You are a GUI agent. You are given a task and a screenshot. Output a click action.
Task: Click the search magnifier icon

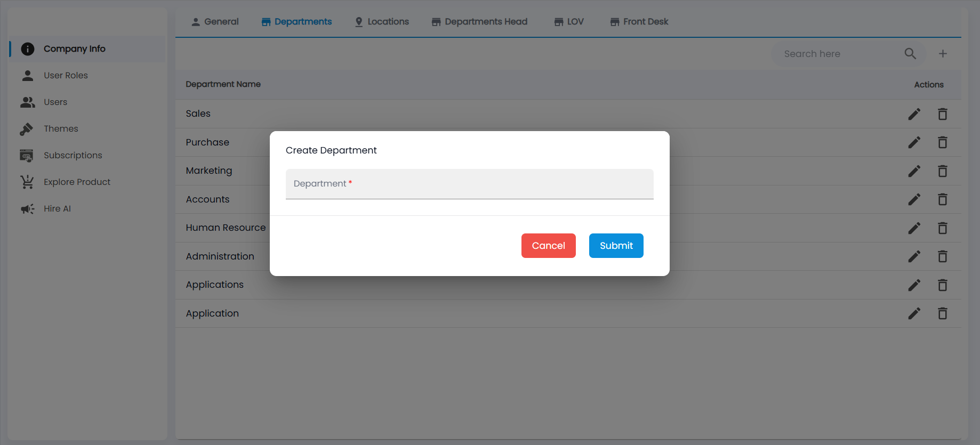[x=910, y=54]
